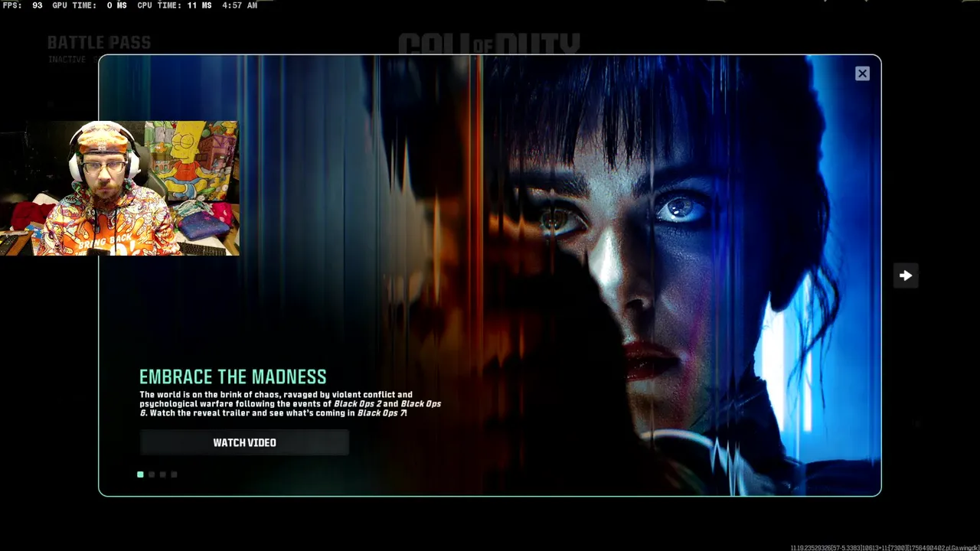Image resolution: width=980 pixels, height=551 pixels.
Task: Click the 4:57 AM time display
Action: pyautogui.click(x=240, y=5)
